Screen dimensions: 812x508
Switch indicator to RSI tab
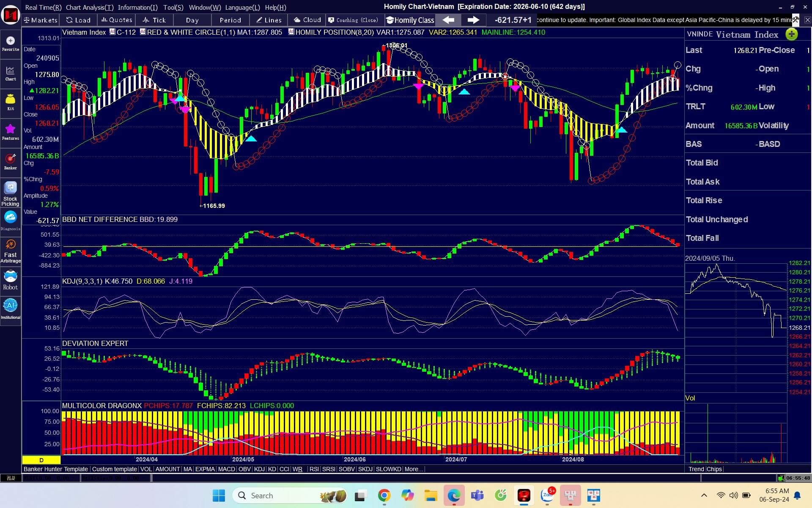coord(314,469)
